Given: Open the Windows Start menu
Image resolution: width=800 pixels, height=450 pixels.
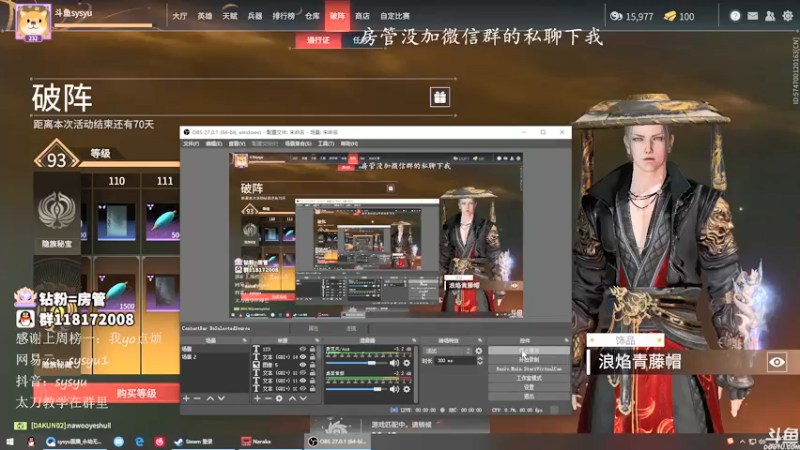Looking at the screenshot, I should (x=10, y=442).
